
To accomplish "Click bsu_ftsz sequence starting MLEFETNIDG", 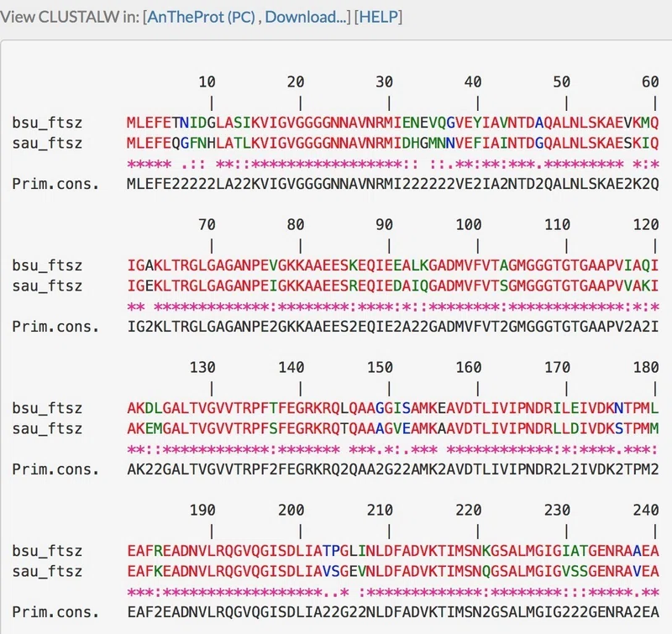I will (392, 123).
